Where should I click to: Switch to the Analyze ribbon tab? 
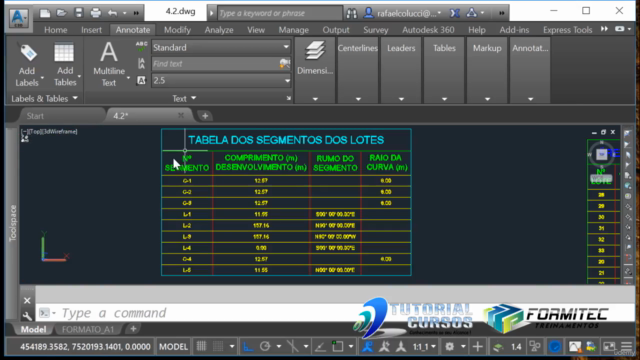[x=219, y=30]
